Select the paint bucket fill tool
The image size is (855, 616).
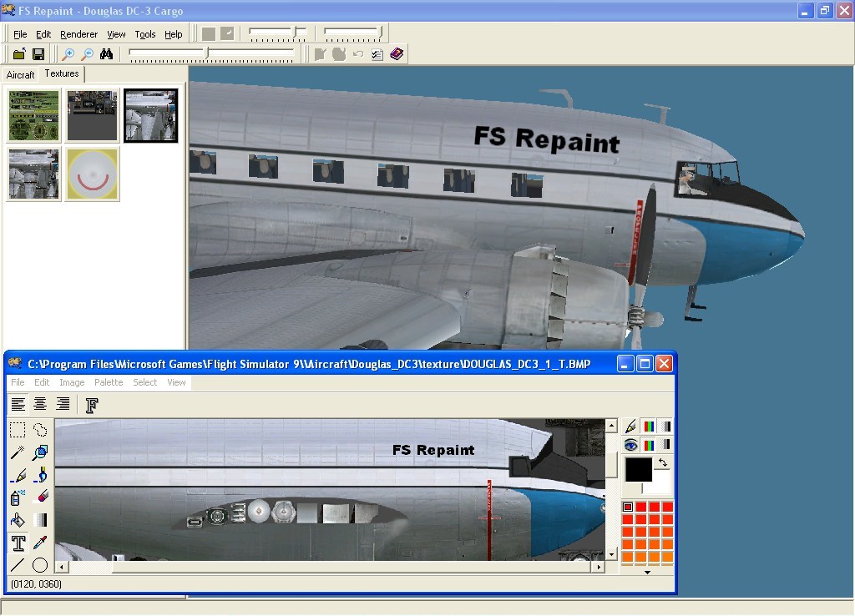[x=18, y=520]
